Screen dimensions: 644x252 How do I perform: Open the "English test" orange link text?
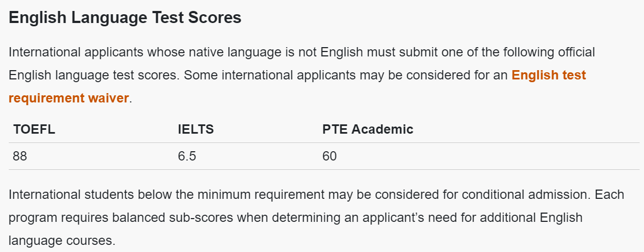(549, 75)
